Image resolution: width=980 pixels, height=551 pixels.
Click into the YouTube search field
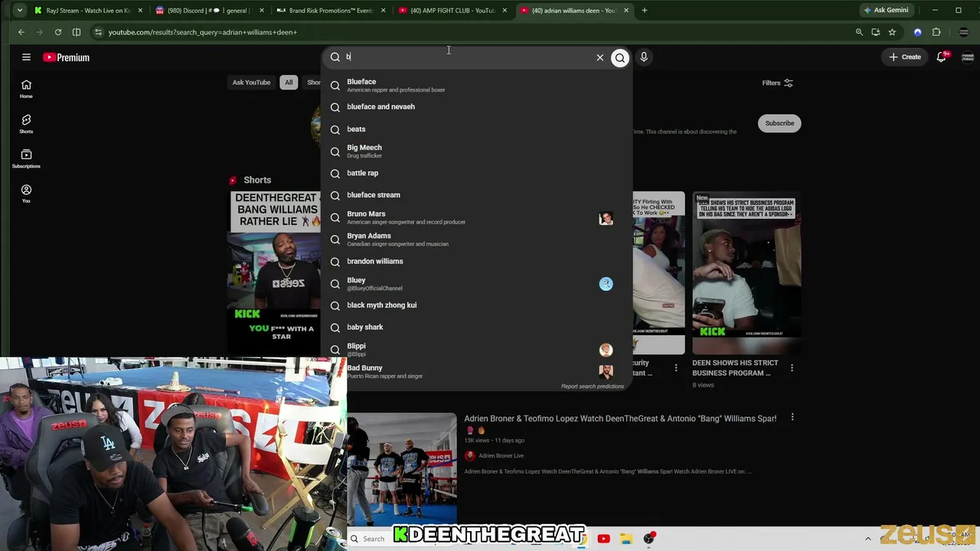(467, 57)
